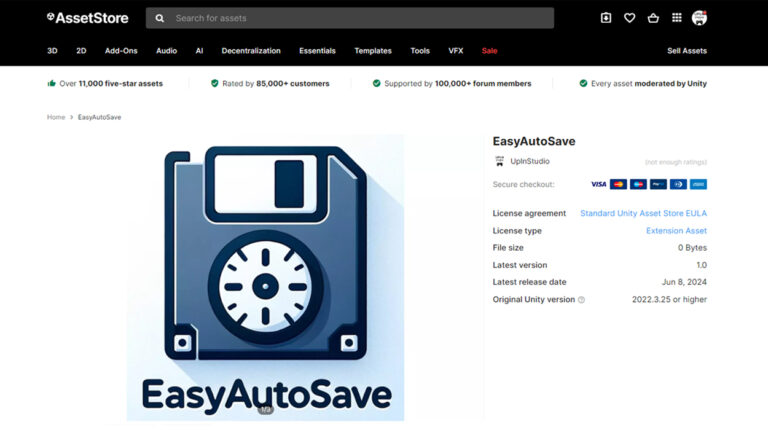Open the user profile avatar
This screenshot has height=430, width=768.
(699, 18)
